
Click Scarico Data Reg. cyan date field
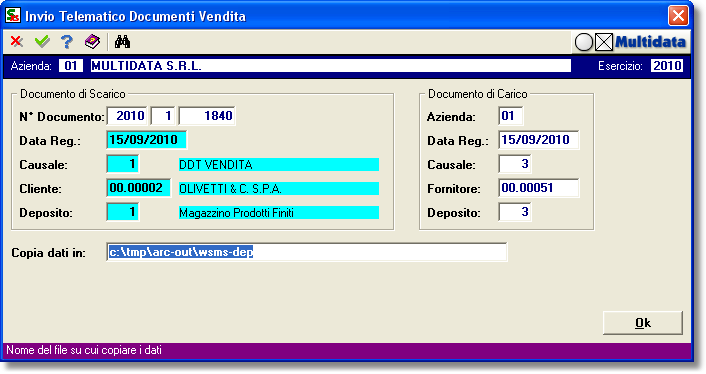(146, 140)
